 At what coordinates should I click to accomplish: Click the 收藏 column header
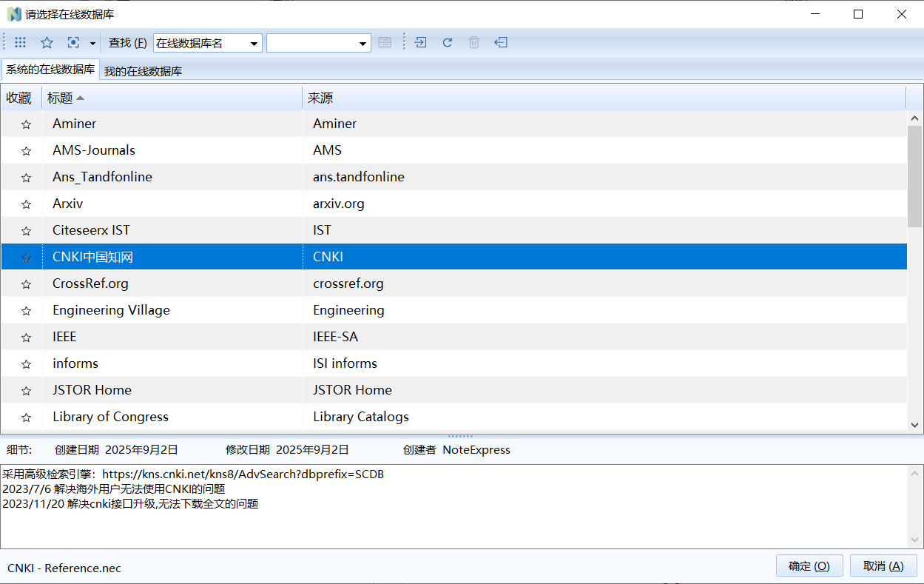tap(21, 98)
